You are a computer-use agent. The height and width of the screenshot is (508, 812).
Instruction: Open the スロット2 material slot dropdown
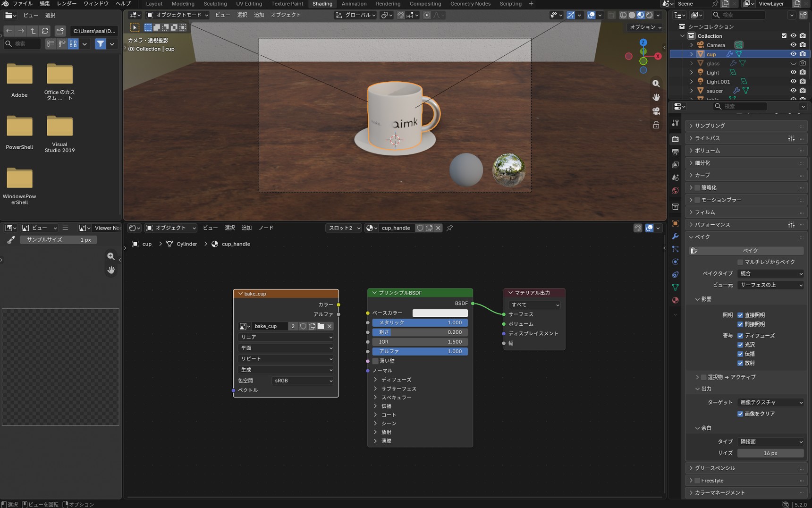click(344, 228)
